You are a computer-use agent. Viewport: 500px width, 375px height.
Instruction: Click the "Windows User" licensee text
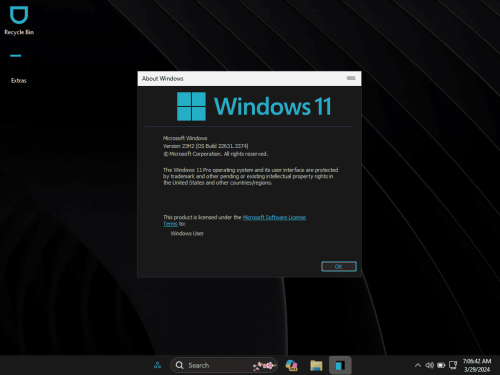click(187, 233)
